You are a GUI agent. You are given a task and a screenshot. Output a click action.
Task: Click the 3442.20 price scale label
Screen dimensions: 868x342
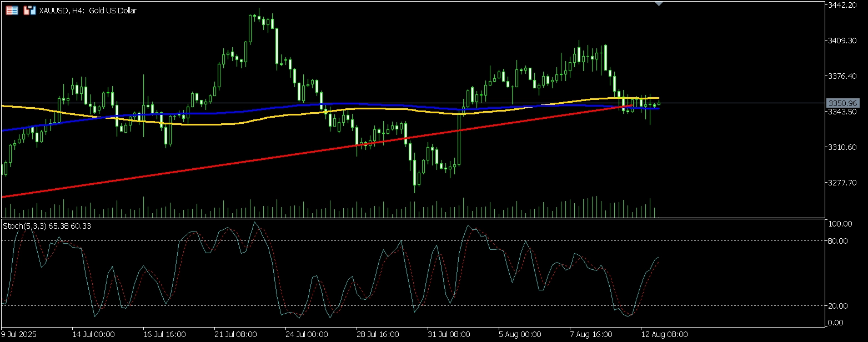(842, 5)
